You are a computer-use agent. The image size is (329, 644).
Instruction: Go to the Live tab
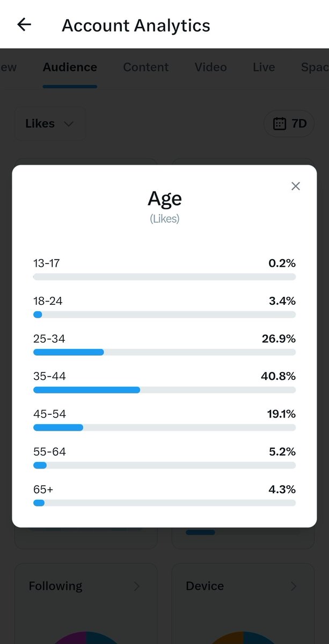[264, 67]
